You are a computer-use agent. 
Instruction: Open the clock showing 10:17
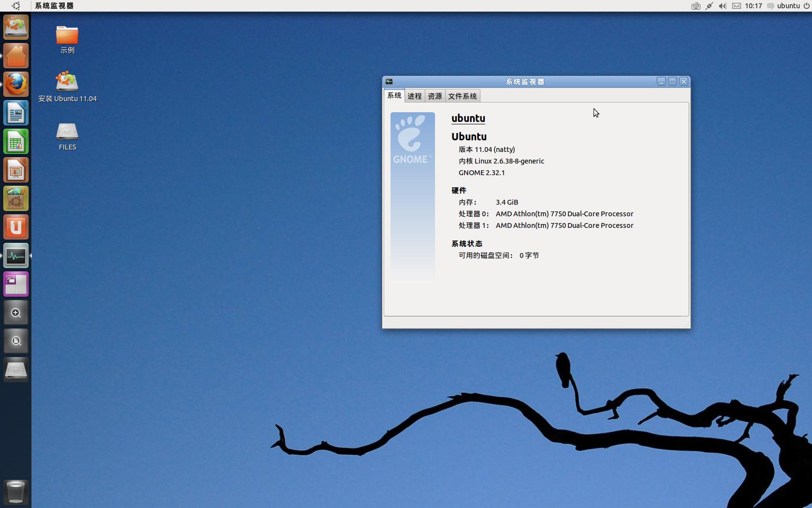(x=753, y=6)
